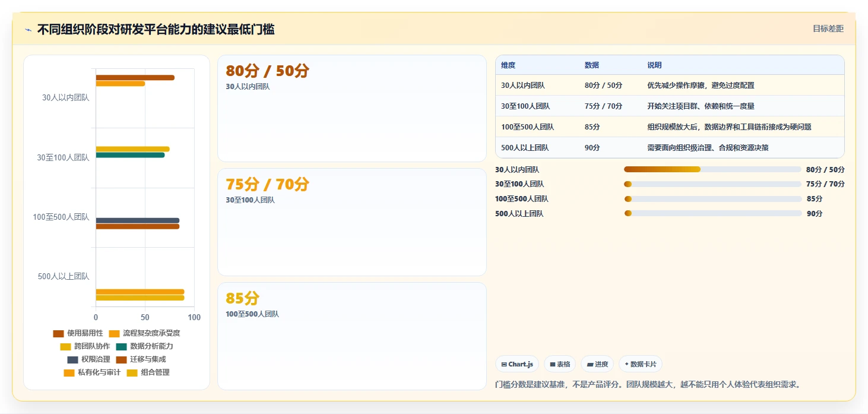Open the 75分 / 70分 data card
This screenshot has width=868, height=414.
click(x=352, y=222)
